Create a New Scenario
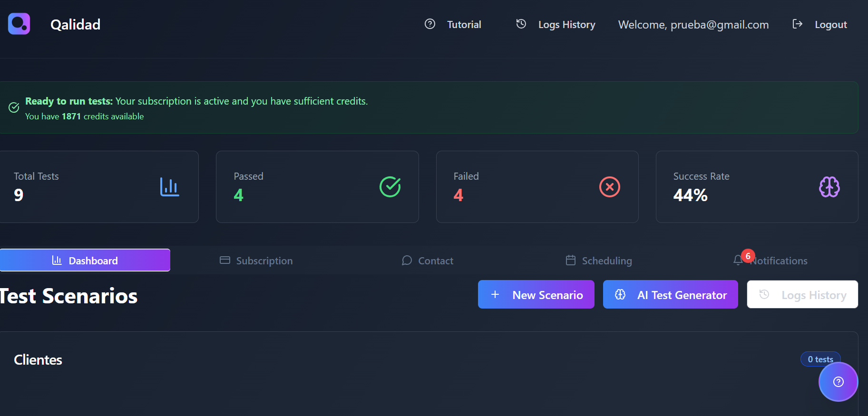This screenshot has height=416, width=868. pyautogui.click(x=536, y=295)
